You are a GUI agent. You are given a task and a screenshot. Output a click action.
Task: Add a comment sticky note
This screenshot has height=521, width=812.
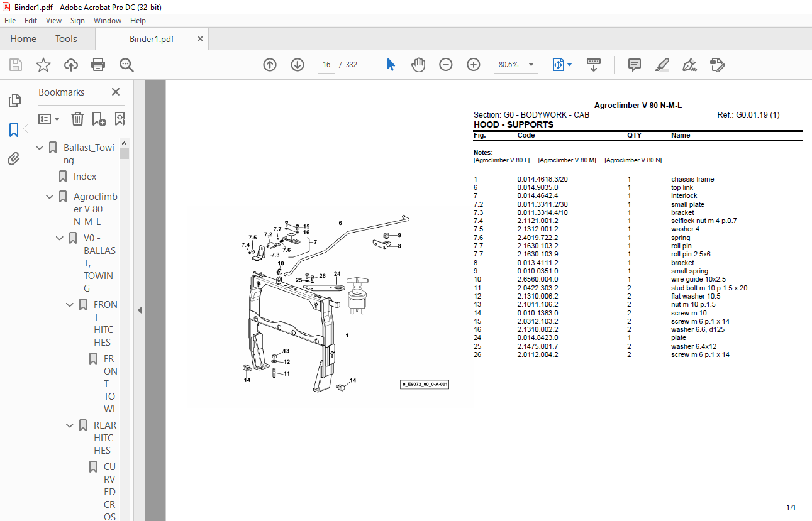point(635,65)
